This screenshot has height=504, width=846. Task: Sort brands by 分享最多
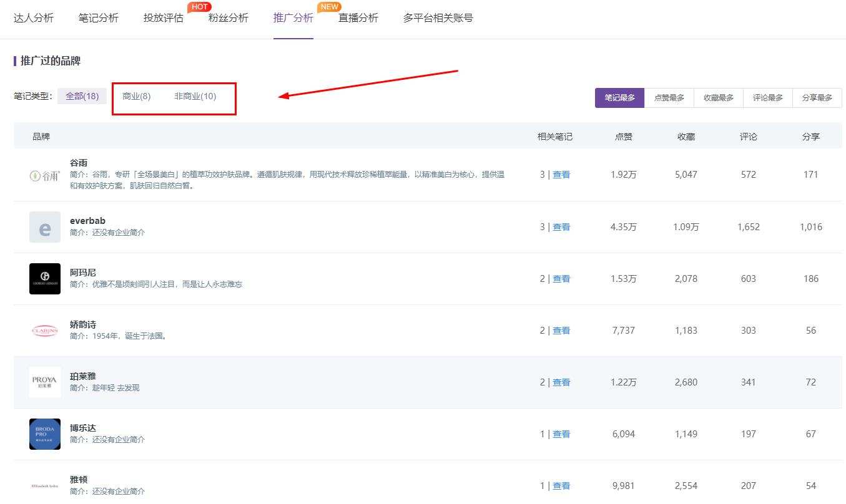pyautogui.click(x=817, y=98)
